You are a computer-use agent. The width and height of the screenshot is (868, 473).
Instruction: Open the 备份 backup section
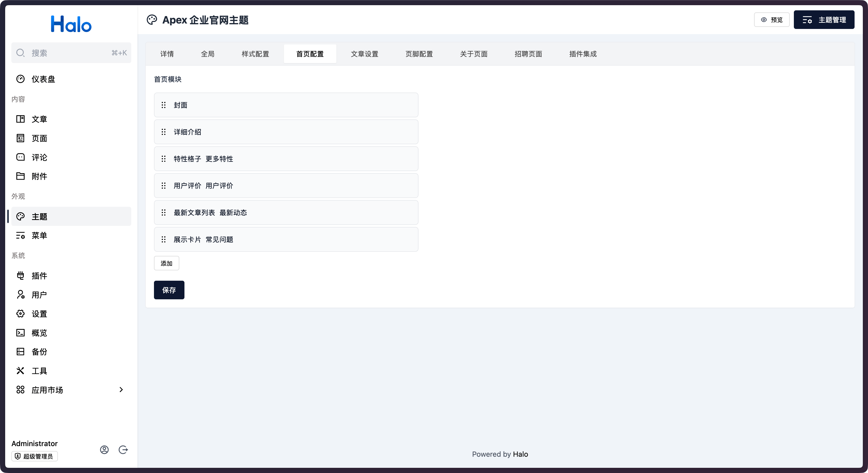tap(40, 352)
